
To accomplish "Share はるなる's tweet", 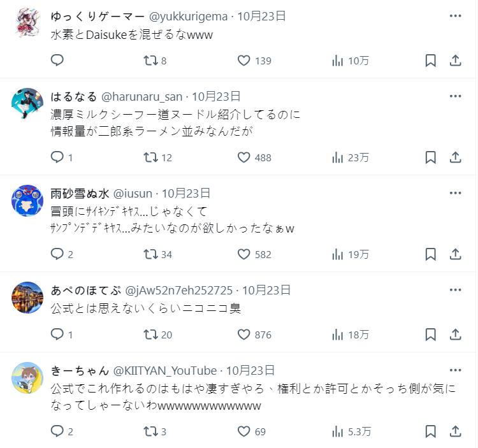I will (456, 157).
